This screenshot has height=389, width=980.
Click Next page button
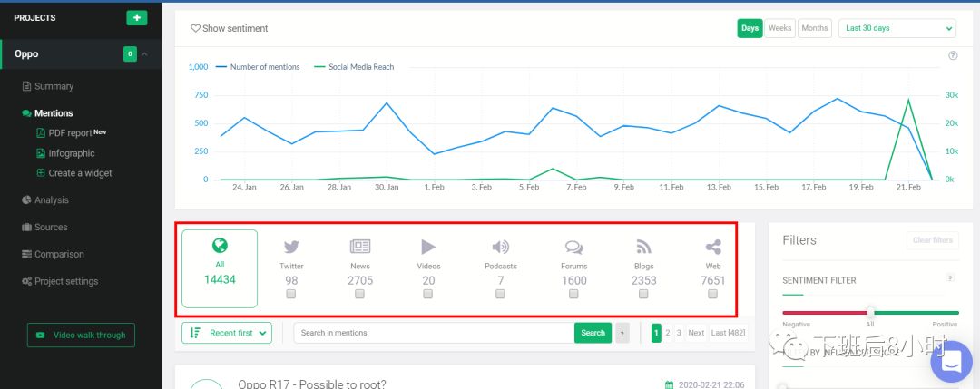click(696, 333)
